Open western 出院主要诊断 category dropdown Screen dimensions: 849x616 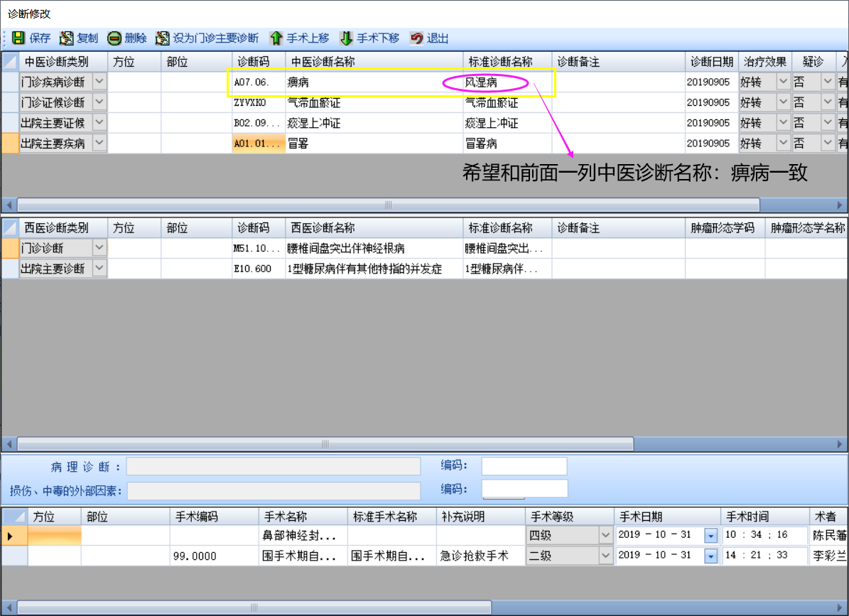[99, 269]
